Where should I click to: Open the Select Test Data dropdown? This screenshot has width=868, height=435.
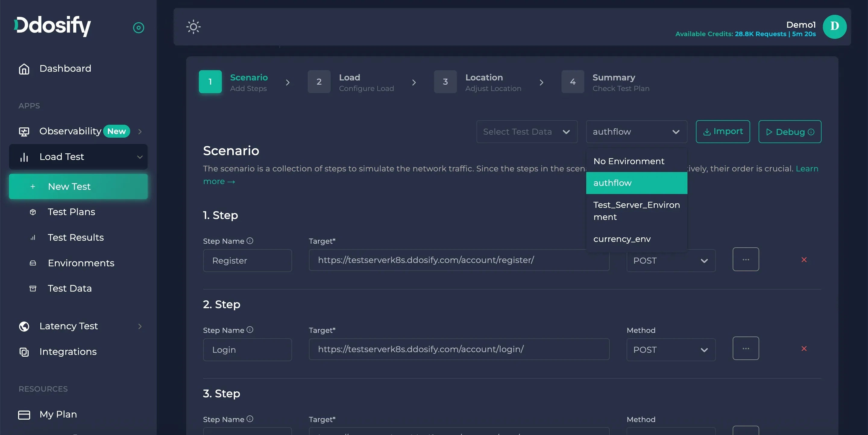[527, 132]
